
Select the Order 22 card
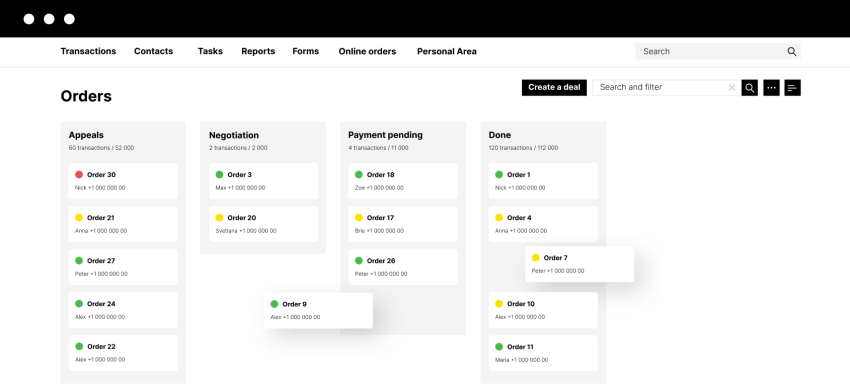[123, 353]
